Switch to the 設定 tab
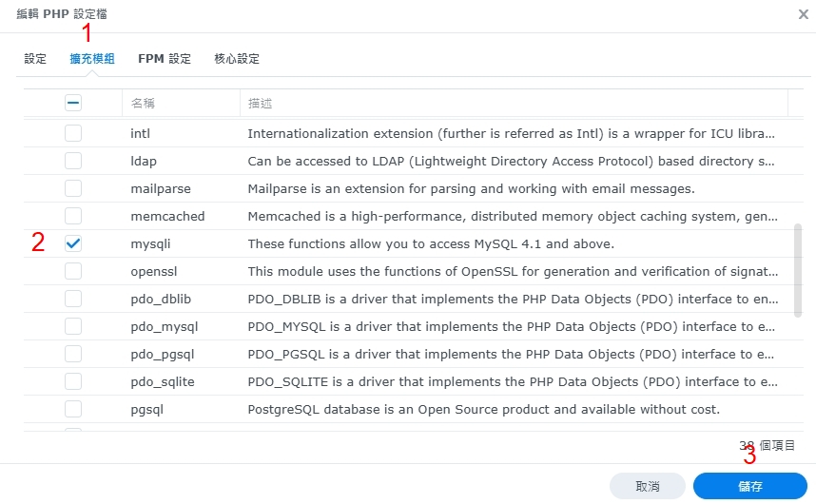The height and width of the screenshot is (504, 816). (x=35, y=59)
